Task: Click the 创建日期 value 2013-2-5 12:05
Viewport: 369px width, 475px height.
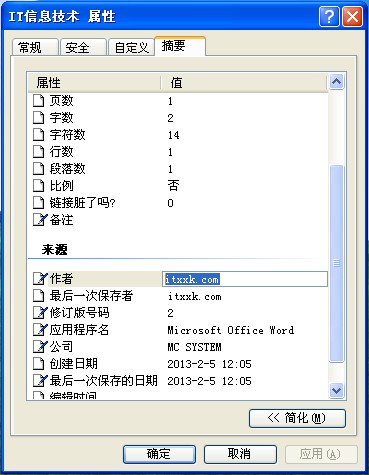Action: pos(209,364)
